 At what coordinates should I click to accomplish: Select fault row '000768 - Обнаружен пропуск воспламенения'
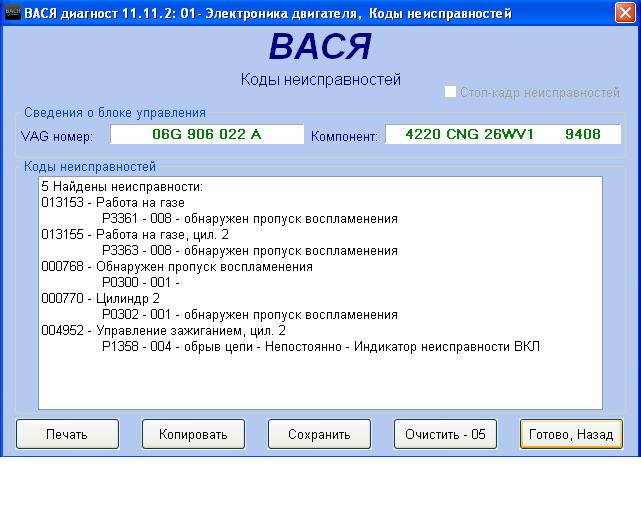pos(177,267)
